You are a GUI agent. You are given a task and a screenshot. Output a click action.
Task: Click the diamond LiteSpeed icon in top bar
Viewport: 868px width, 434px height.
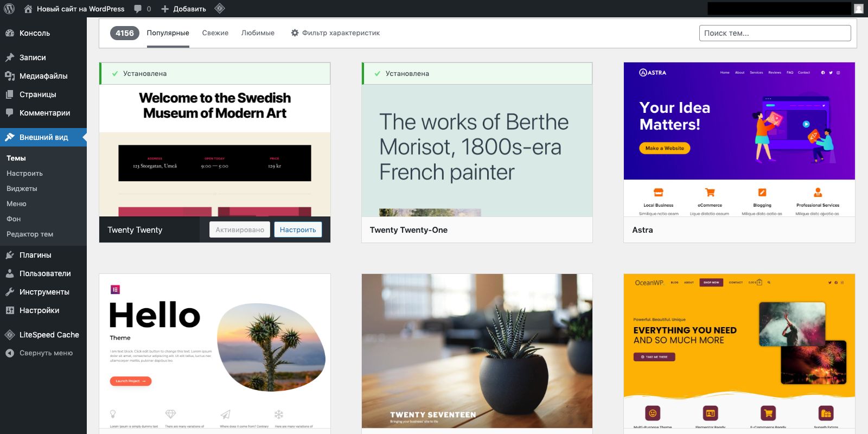[x=220, y=9]
